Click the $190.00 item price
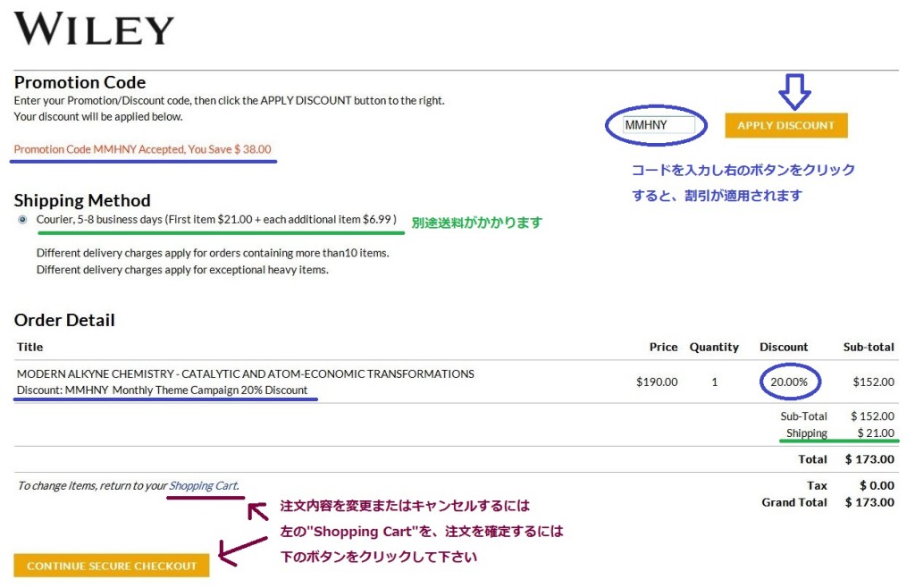Image resolution: width=915 pixels, height=588 pixels. 657,382
